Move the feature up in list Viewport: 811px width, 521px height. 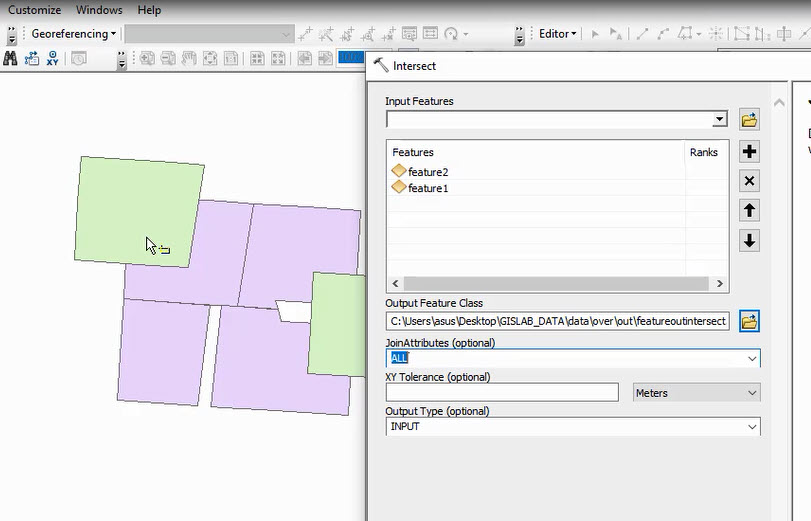point(749,210)
